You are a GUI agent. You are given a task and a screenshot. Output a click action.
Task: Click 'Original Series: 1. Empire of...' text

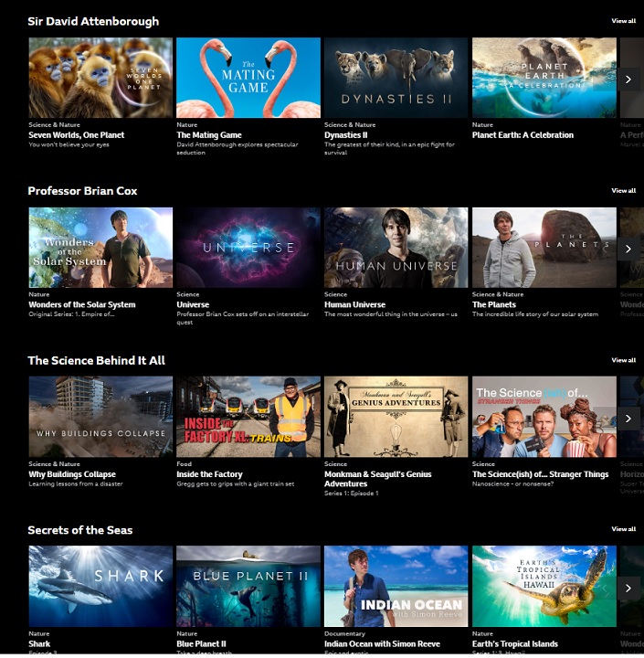[x=71, y=314]
